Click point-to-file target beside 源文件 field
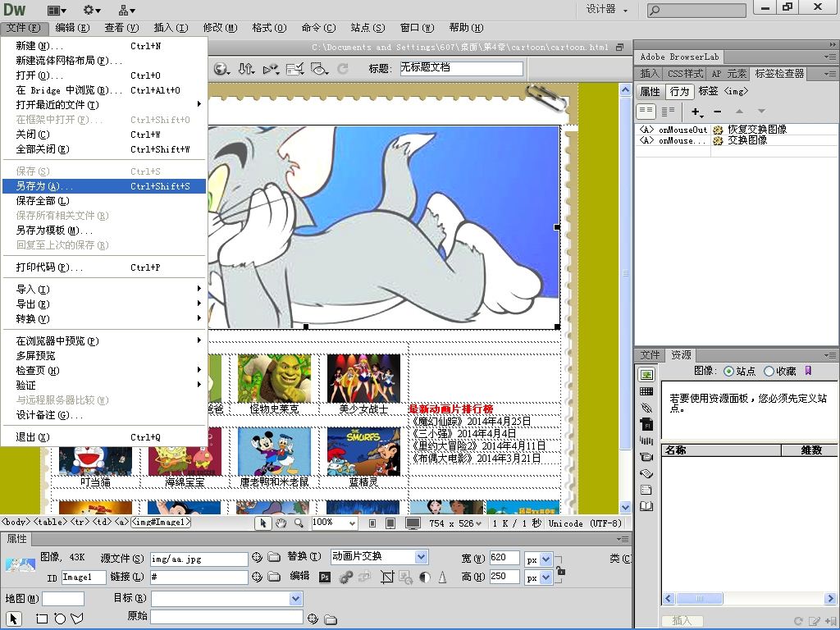840x630 pixels. point(257,558)
